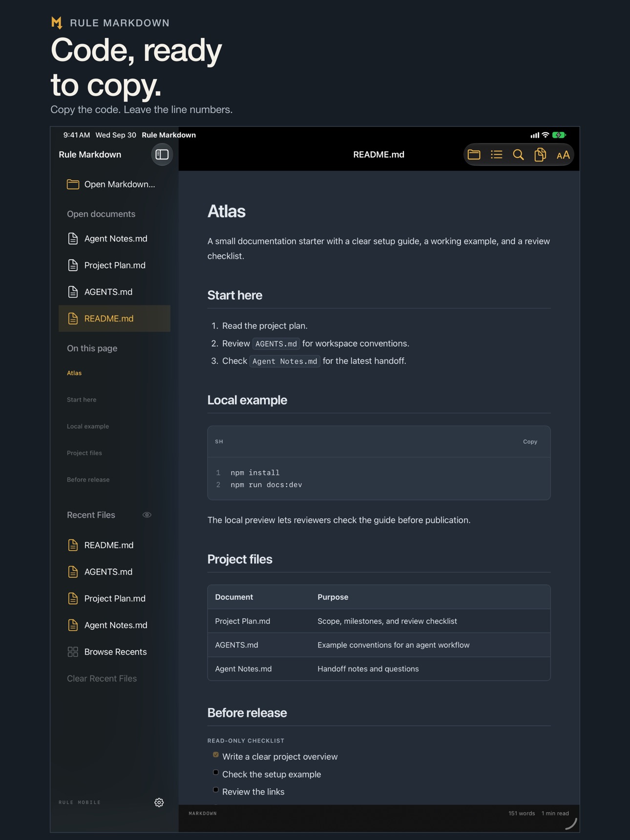Click the 'Purpose' table header

coord(333,597)
